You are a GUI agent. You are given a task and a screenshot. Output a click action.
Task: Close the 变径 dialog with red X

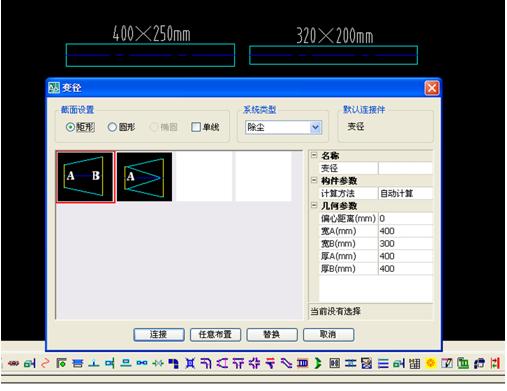click(432, 88)
